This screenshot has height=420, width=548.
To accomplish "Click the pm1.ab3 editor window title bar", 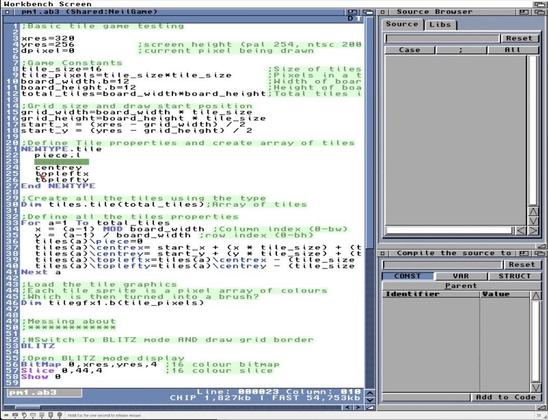I will pyautogui.click(x=180, y=12).
